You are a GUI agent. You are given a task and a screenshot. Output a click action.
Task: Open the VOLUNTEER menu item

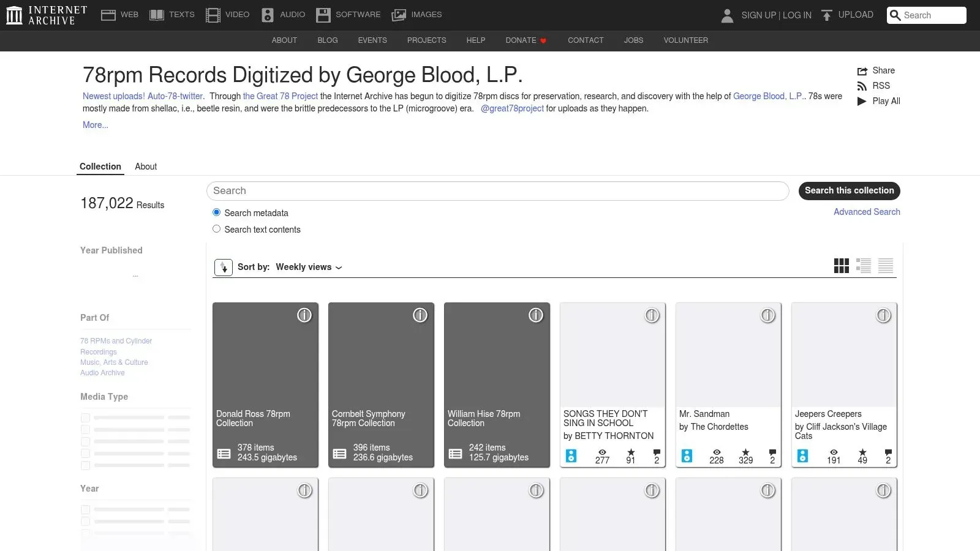coord(686,40)
